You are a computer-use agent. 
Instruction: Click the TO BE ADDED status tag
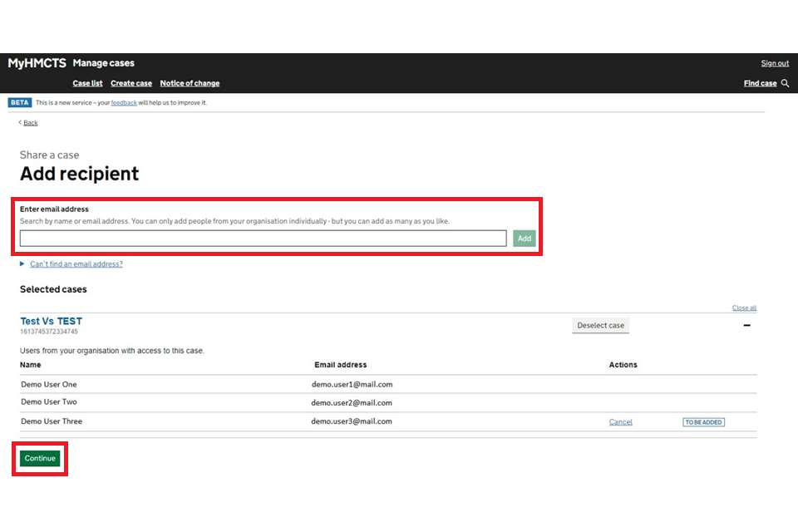pyautogui.click(x=703, y=422)
